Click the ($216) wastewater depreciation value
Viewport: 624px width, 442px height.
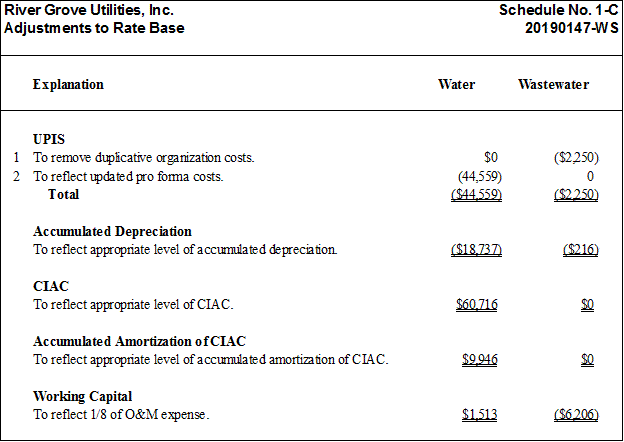pos(581,250)
